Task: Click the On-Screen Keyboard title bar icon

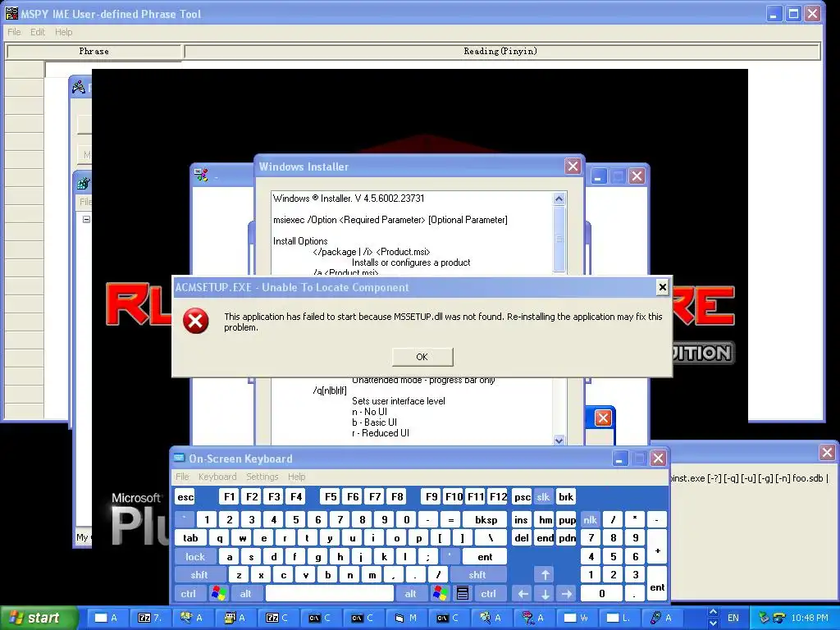Action: coord(179,458)
